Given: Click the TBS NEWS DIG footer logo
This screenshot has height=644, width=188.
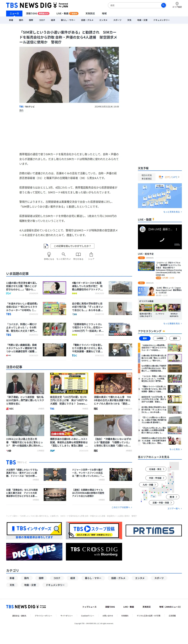Looking at the screenshot, I should (x=26, y=606).
